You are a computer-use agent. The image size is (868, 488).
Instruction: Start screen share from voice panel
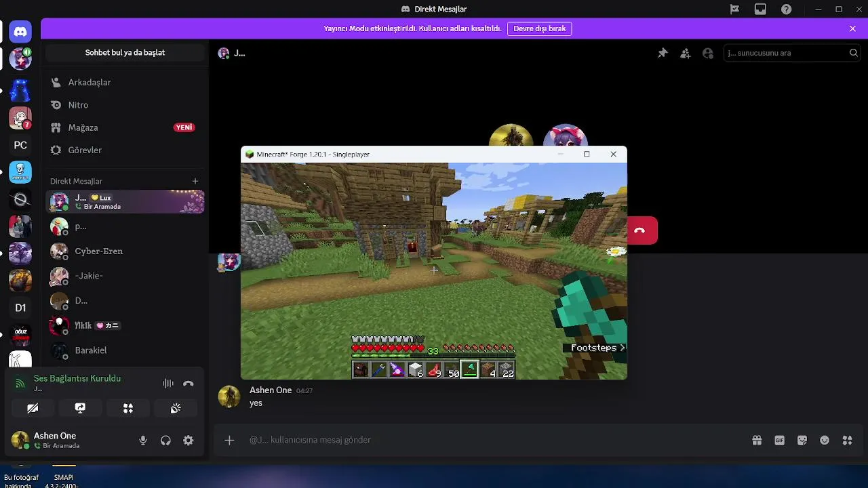[80, 408]
